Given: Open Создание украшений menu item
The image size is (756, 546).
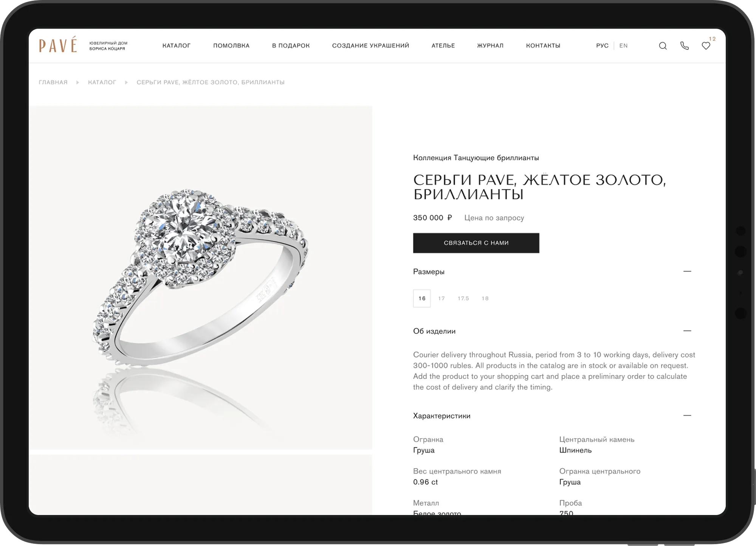Looking at the screenshot, I should pos(370,46).
